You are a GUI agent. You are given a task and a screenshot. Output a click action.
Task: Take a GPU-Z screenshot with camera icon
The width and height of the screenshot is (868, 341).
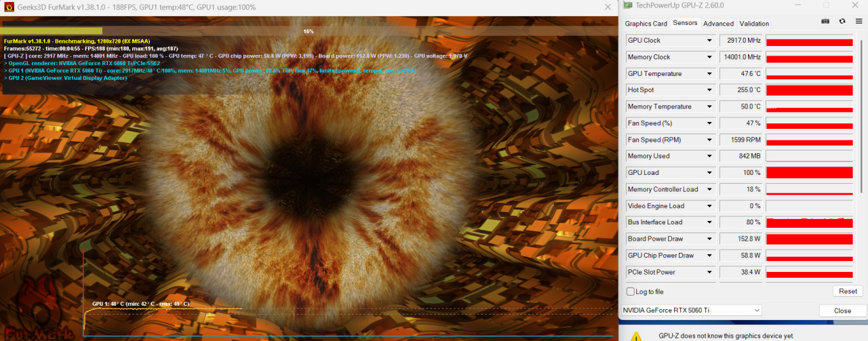825,21
